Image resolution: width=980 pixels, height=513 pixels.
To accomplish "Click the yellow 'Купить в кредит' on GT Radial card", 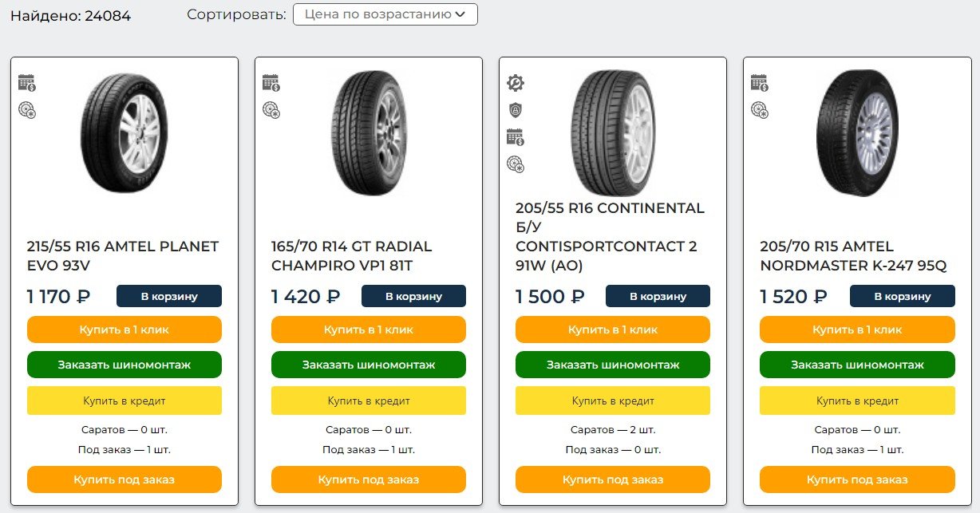I will coord(369,401).
